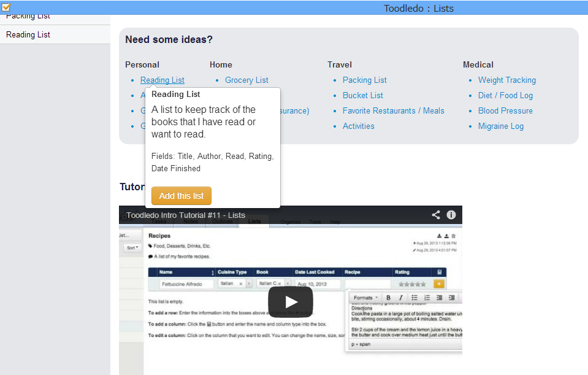This screenshot has height=375, width=588.
Task: Click the Travel category heading
Action: coord(340,64)
